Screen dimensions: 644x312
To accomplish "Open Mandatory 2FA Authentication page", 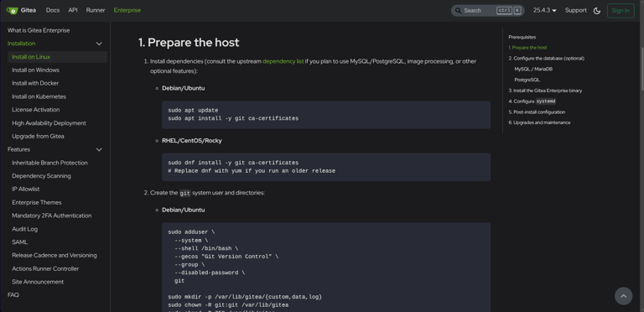I will click(52, 216).
